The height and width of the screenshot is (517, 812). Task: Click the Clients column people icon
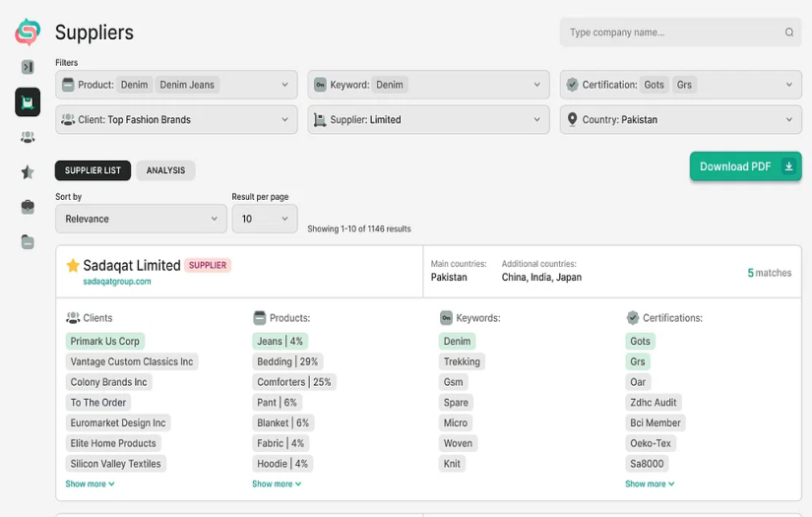(73, 317)
